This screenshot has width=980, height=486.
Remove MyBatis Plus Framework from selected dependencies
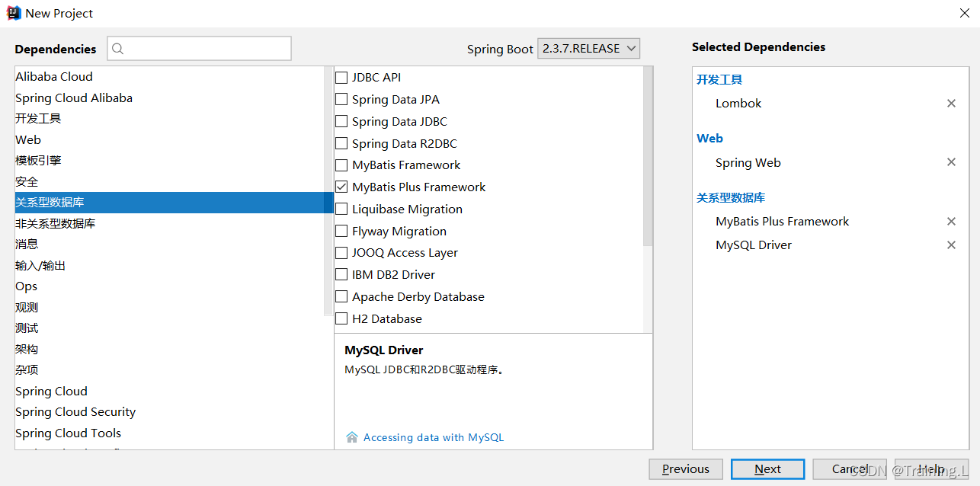pos(951,222)
